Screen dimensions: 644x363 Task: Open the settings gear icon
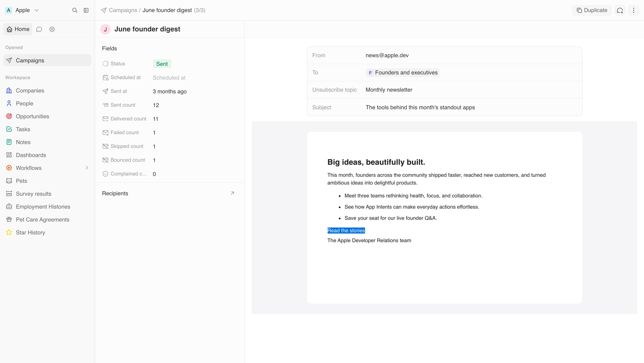click(52, 29)
